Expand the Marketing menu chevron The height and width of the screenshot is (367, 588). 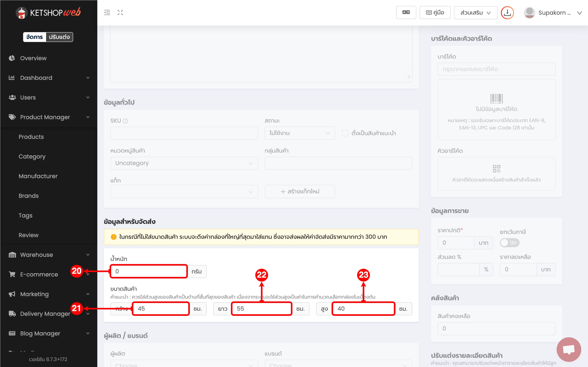coord(88,294)
